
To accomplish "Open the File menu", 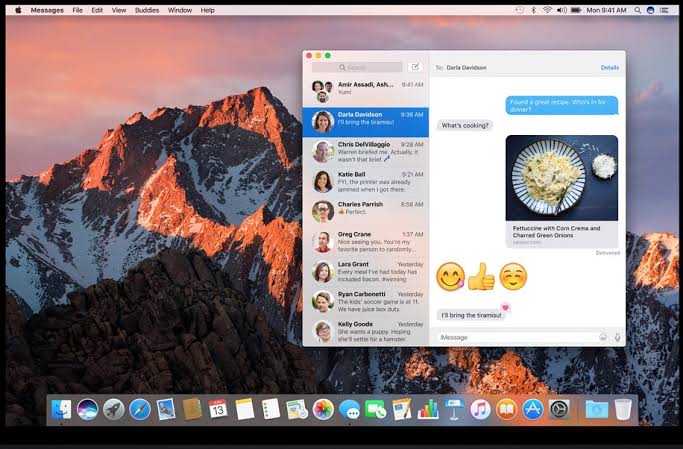I will pos(78,10).
